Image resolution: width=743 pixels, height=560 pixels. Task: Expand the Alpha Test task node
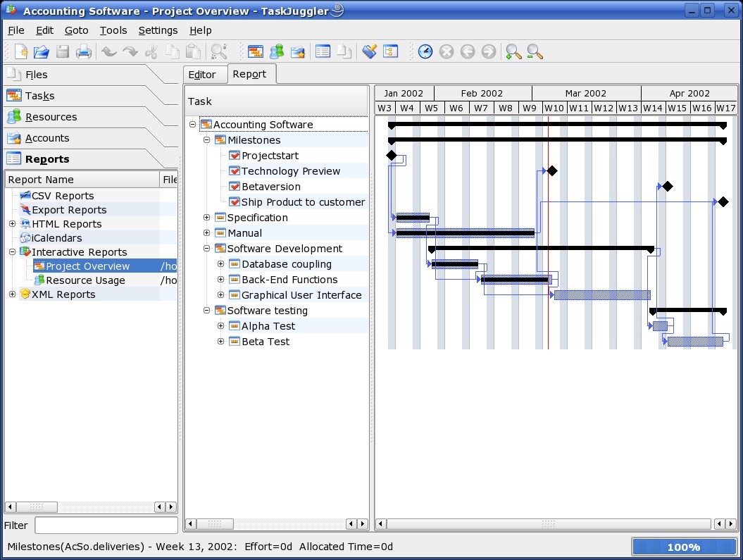221,326
